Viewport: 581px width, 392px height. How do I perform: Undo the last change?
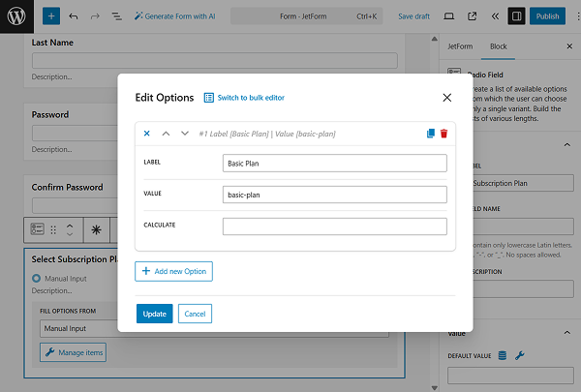(x=74, y=16)
